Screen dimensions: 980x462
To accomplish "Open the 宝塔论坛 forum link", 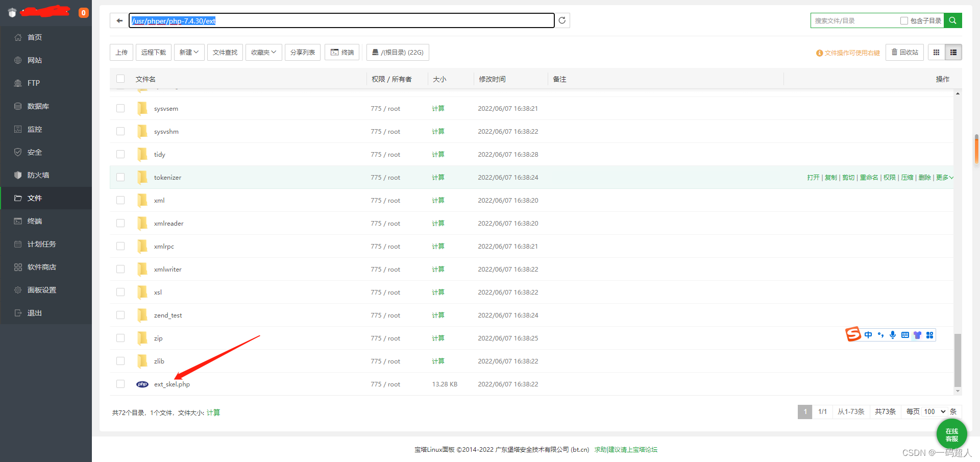I will 626,450.
